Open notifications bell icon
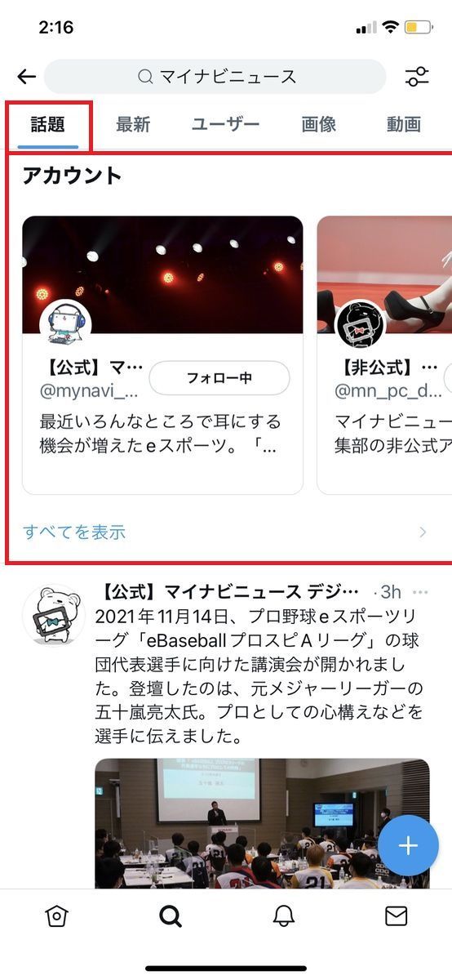Screen dimensions: 452x980 tap(283, 916)
